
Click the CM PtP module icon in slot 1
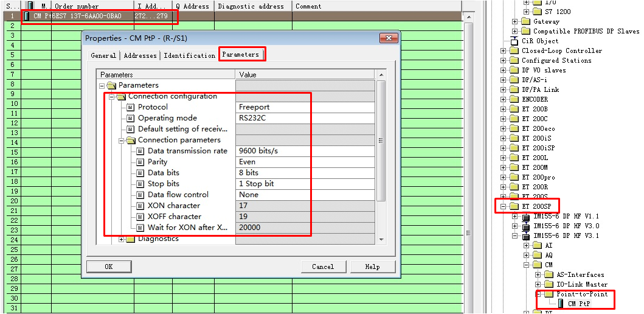point(27,16)
